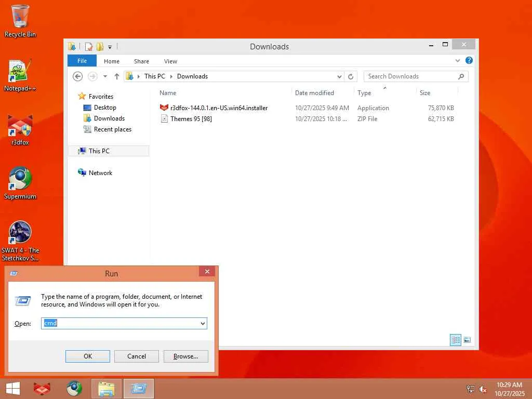Select the Supermium desktop shortcut
The width and height of the screenshot is (532, 399).
(x=20, y=183)
